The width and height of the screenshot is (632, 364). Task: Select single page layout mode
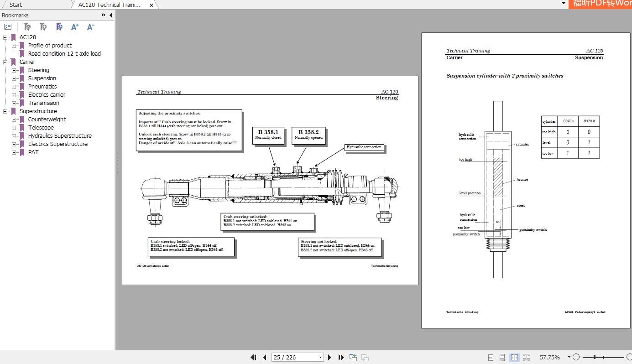point(491,357)
